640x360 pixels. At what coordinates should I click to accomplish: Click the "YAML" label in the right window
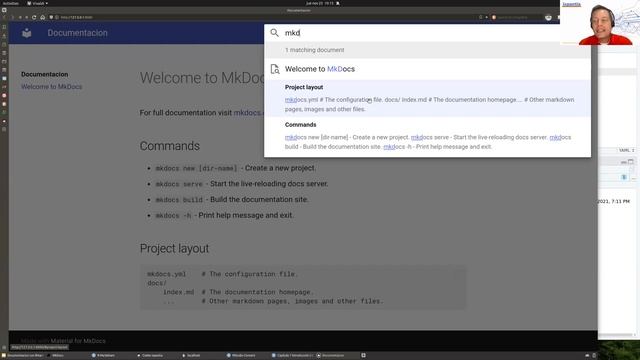[624, 150]
